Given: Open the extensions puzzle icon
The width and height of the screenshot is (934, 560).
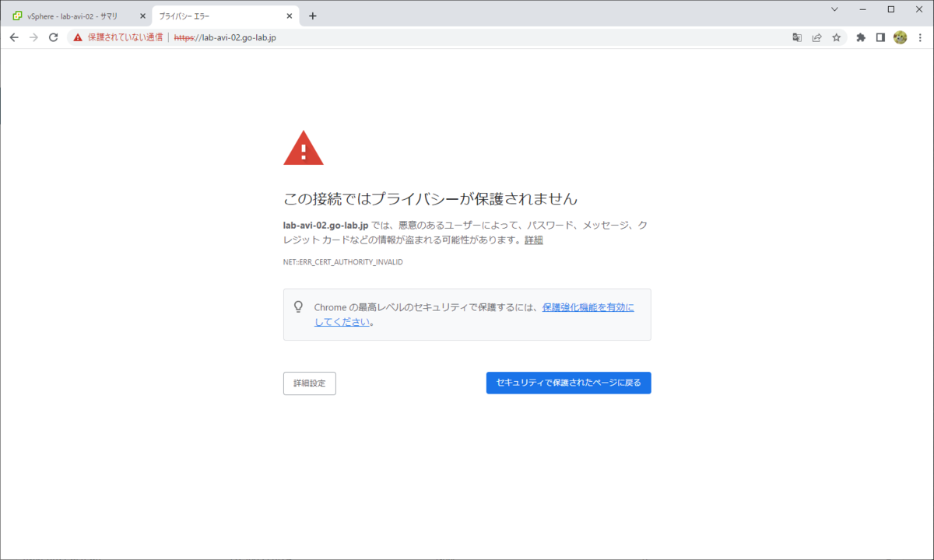Looking at the screenshot, I should click(861, 37).
